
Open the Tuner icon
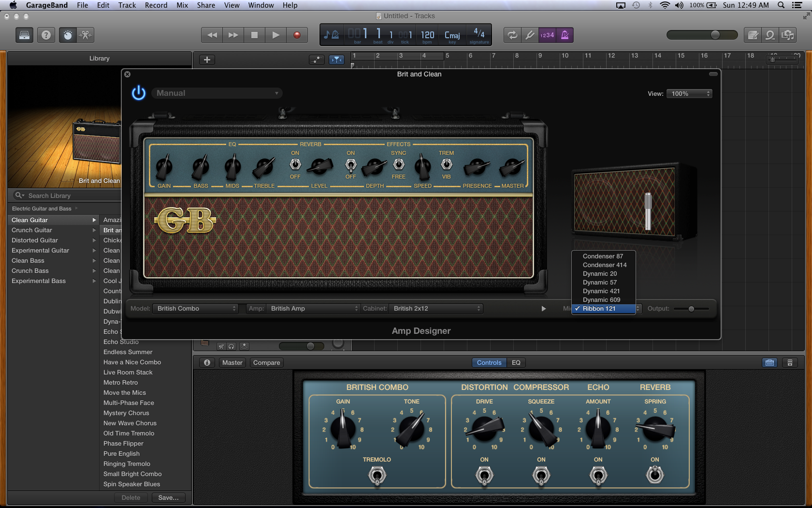click(530, 35)
